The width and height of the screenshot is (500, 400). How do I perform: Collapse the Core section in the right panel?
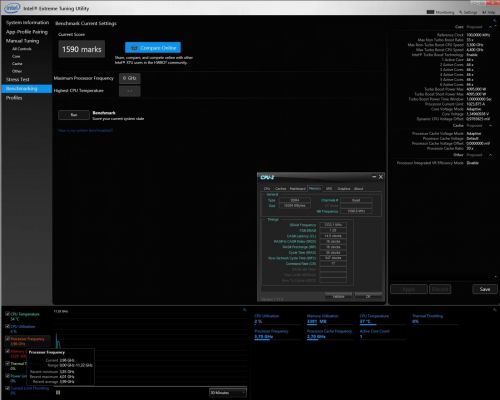tap(490, 27)
